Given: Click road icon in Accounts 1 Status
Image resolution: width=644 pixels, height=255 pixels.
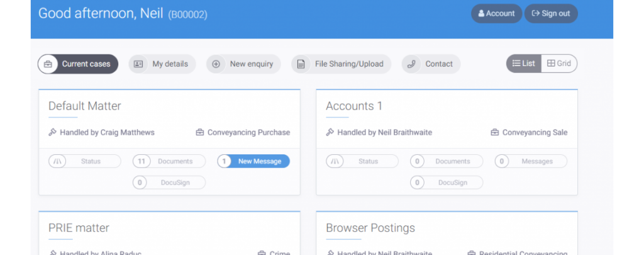Looking at the screenshot, I should click(335, 161).
